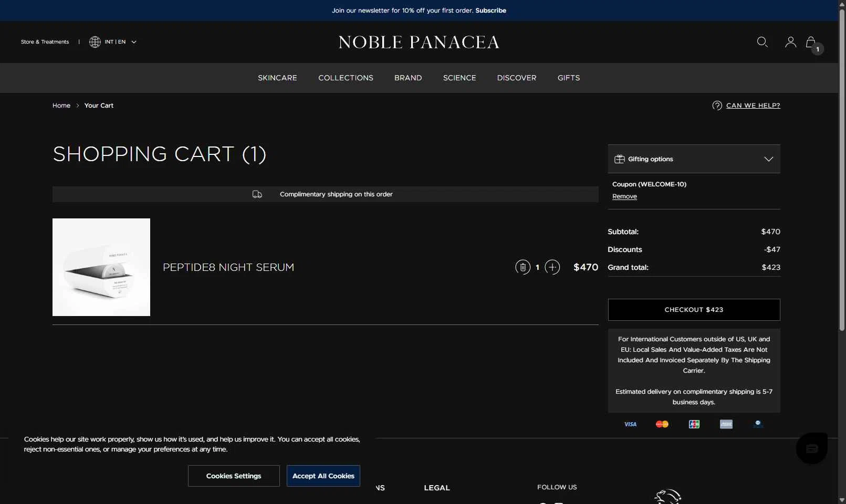
Task: Click the Can We Help link
Action: pyautogui.click(x=753, y=106)
